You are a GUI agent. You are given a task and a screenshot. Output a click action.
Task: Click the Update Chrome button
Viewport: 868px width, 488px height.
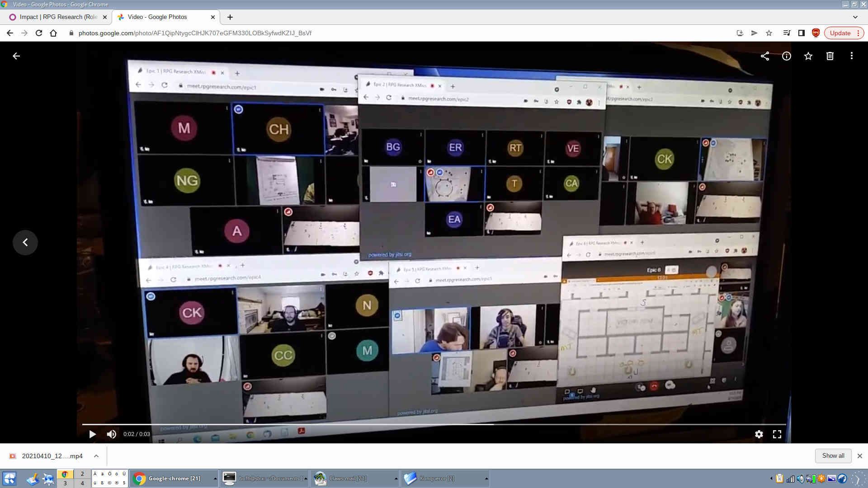coord(844,33)
